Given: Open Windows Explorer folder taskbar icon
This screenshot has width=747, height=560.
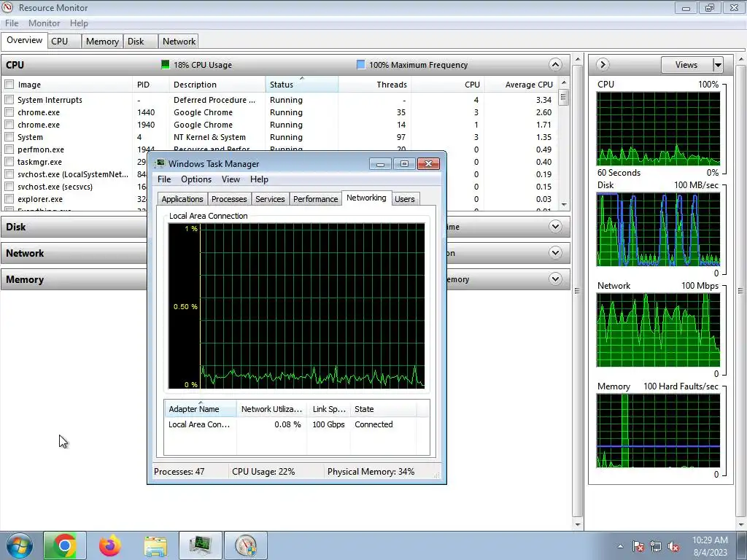Looking at the screenshot, I should tap(155, 545).
